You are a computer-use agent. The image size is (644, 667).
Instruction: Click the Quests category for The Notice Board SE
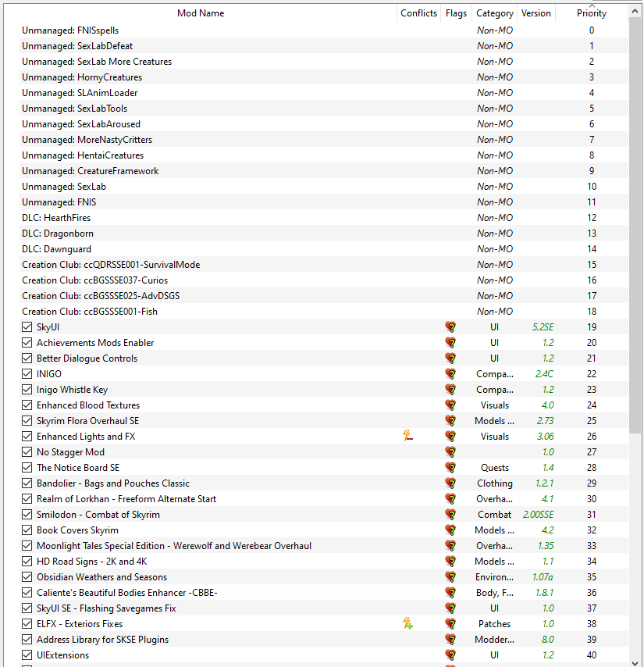click(x=495, y=468)
